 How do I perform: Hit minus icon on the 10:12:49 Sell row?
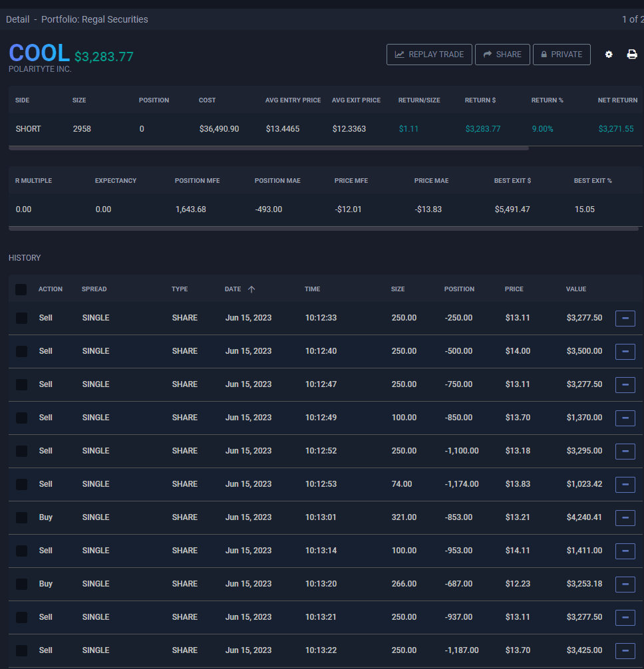pos(625,418)
